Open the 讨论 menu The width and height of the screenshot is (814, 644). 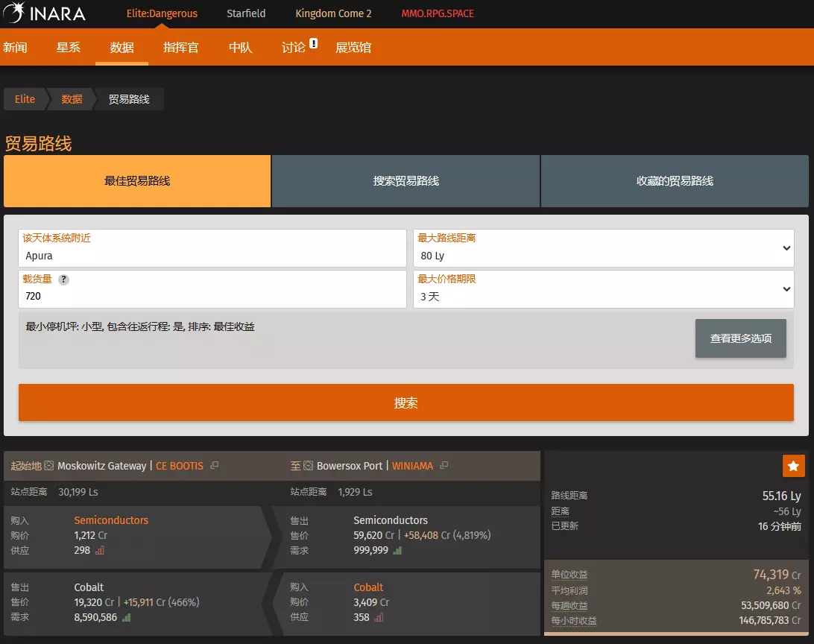click(x=293, y=47)
